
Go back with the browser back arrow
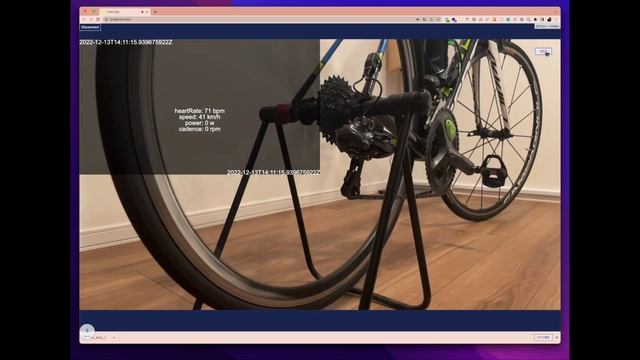coord(84,19)
